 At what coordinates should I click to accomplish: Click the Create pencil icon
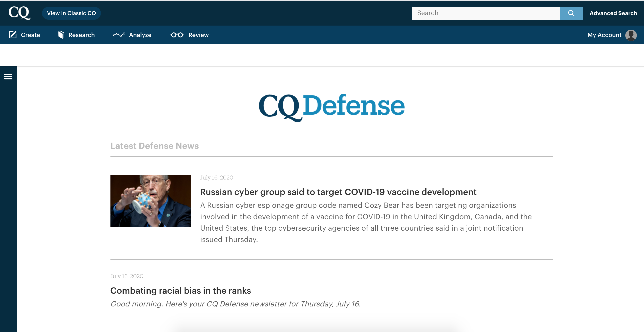(x=13, y=35)
